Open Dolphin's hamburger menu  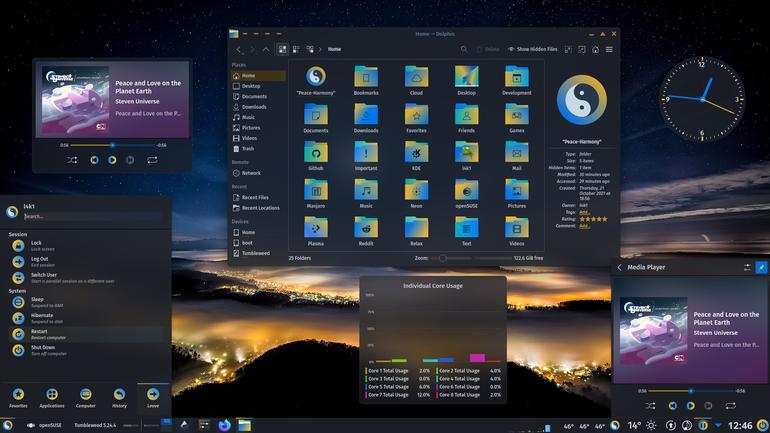coord(609,49)
